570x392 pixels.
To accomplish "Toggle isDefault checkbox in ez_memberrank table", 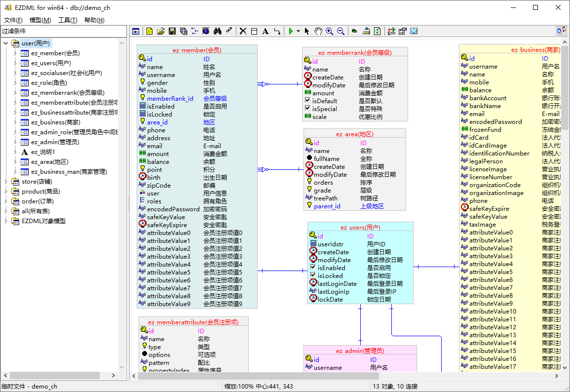I will tap(307, 101).
